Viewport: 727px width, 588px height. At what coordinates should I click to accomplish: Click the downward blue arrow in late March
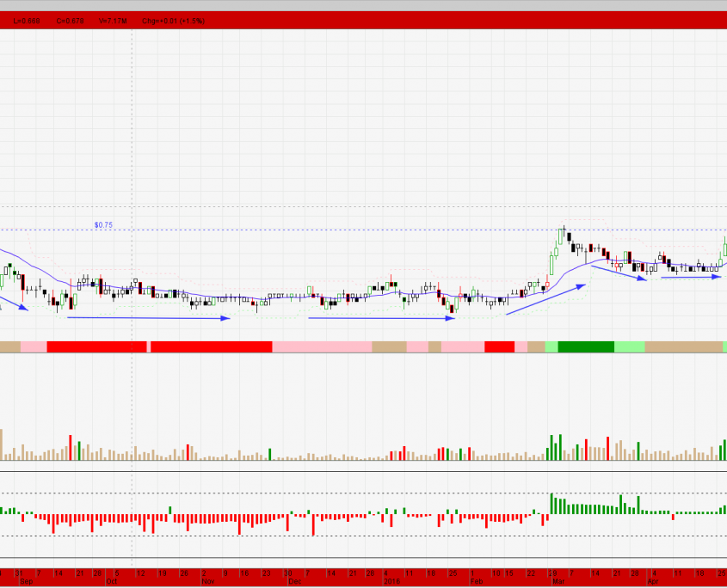618,272
